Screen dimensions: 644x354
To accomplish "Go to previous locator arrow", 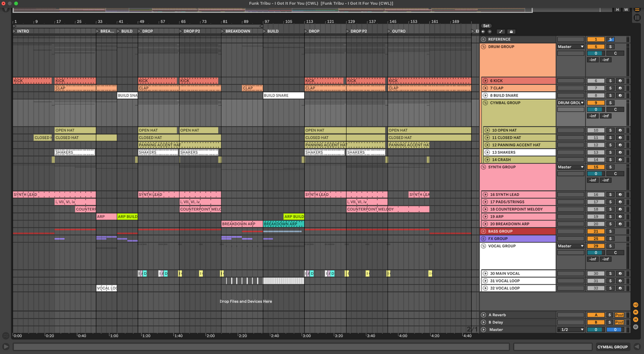I will (x=483, y=32).
